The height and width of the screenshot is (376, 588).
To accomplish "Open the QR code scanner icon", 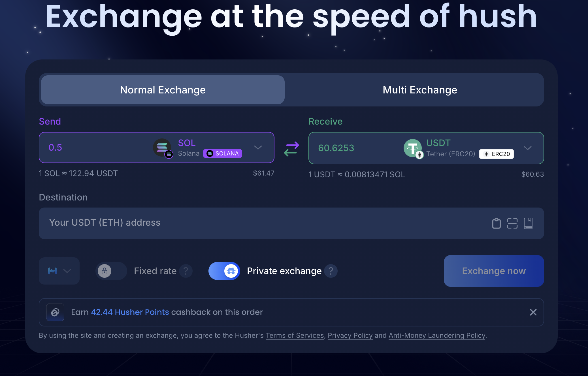I will coord(512,223).
